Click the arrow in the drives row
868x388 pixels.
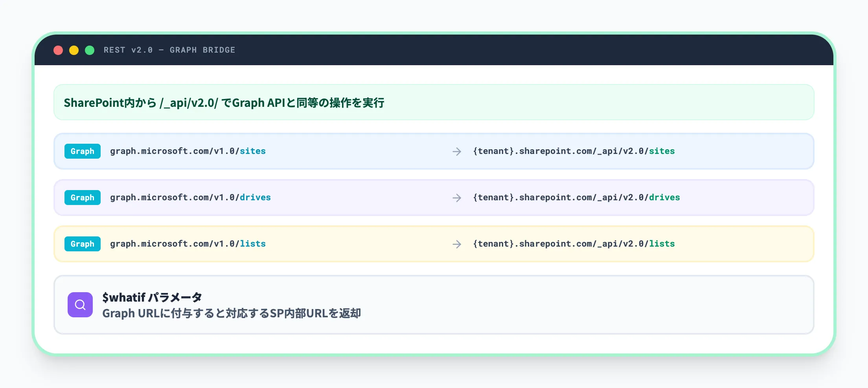[456, 198]
